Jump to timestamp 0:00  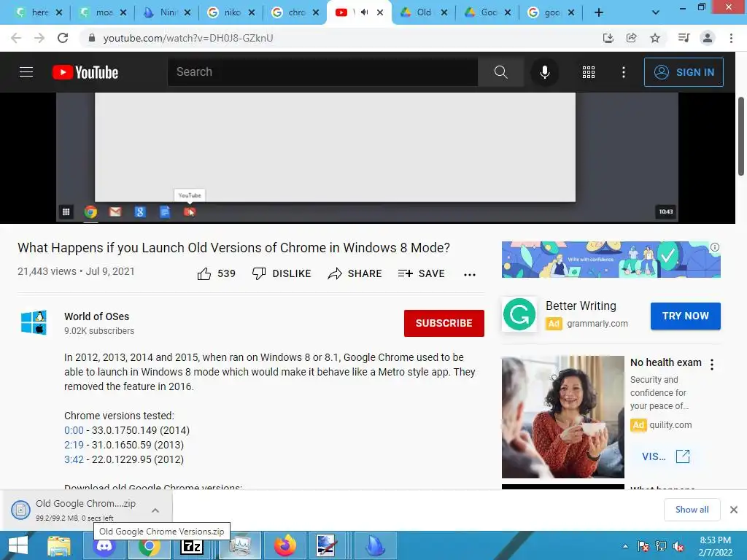pyautogui.click(x=74, y=430)
